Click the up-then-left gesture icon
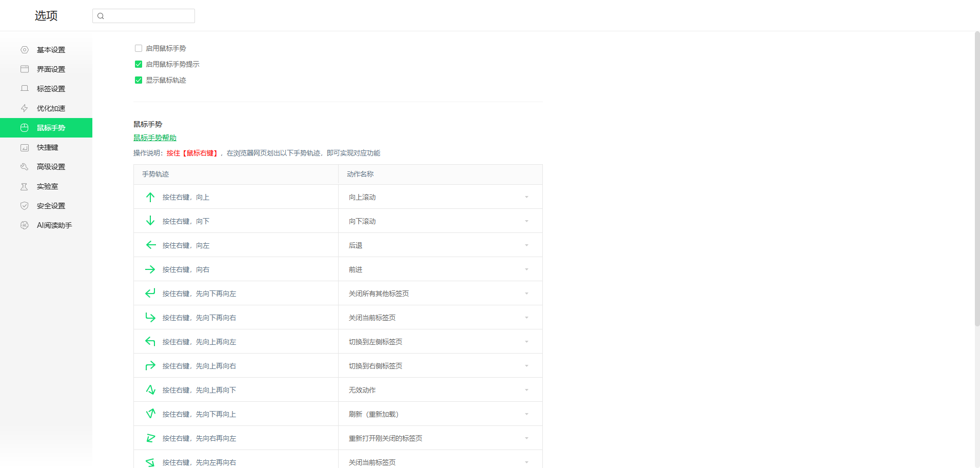980x468 pixels. (x=150, y=342)
